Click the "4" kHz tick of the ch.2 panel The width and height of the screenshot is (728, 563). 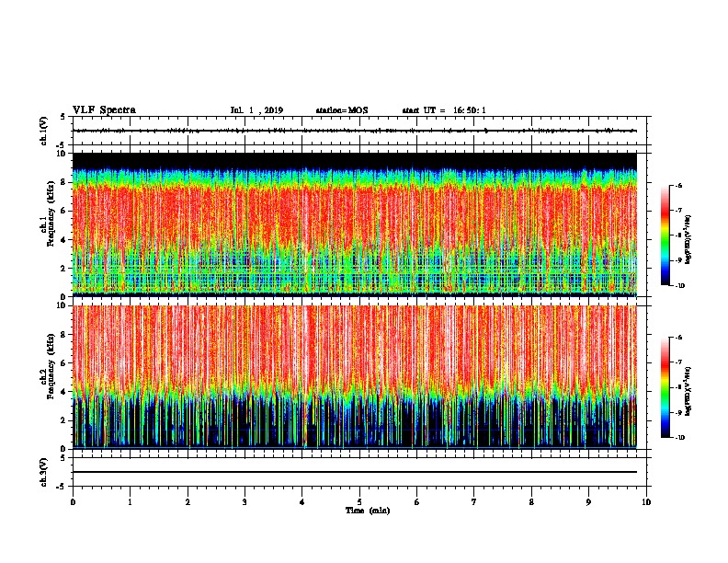(x=63, y=392)
